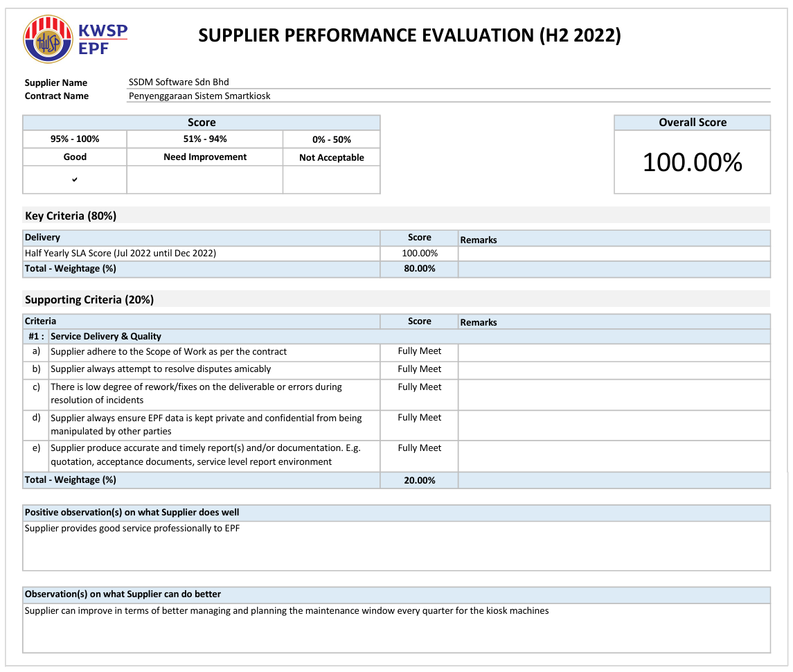This screenshot has width=793, height=672.
Task: Click the Remarks cell for Half Yearly SLA
Action: tap(614, 254)
